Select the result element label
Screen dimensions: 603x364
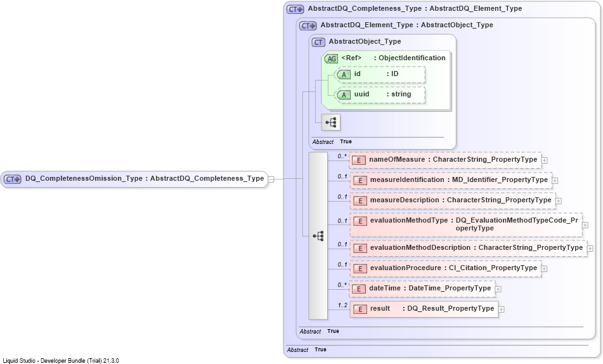432,309
